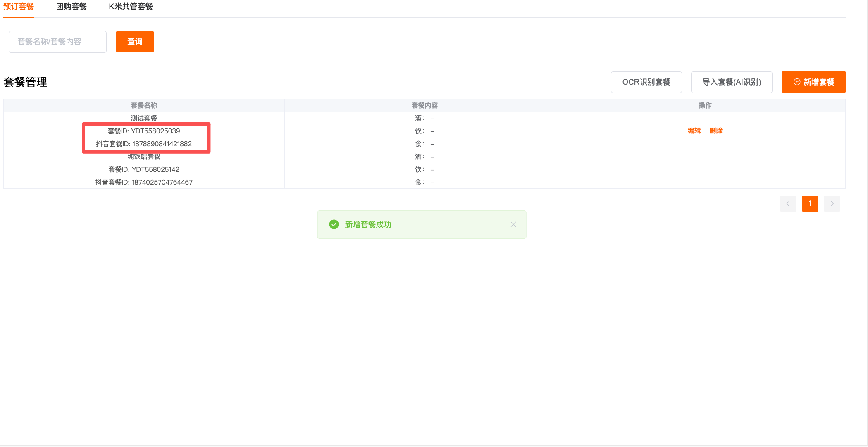Image resolution: width=868 pixels, height=447 pixels.
Task: Focus the 套餐名称/套餐内容 search field
Action: [57, 42]
